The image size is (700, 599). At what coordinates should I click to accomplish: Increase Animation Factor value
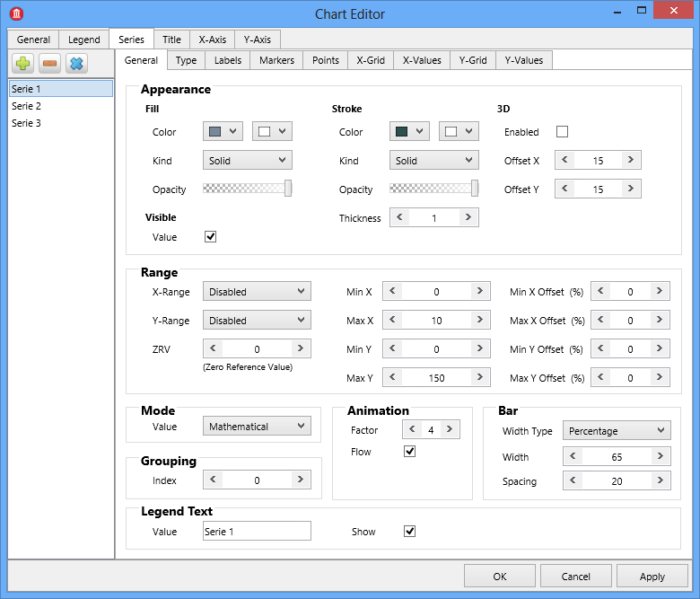(450, 429)
